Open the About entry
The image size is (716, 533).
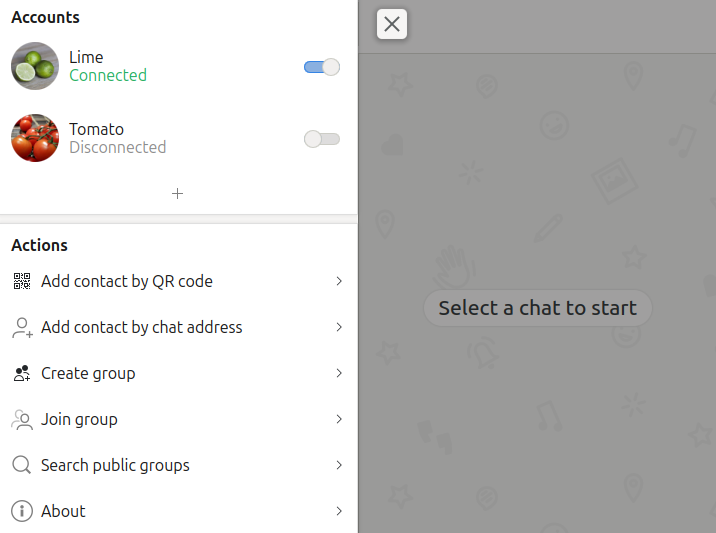[x=63, y=511]
